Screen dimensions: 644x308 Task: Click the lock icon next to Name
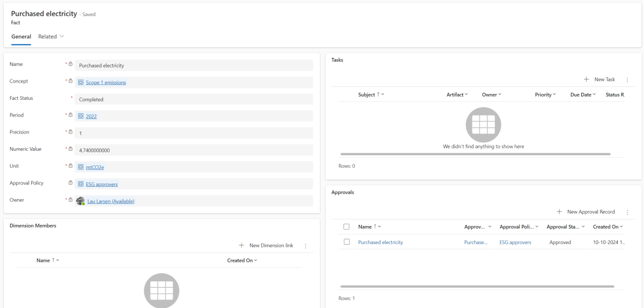70,64
